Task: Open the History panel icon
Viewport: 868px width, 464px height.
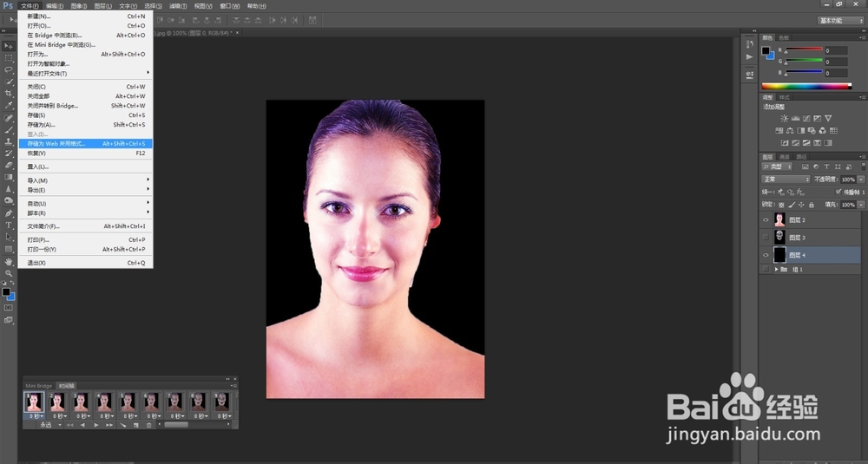Action: (750, 43)
